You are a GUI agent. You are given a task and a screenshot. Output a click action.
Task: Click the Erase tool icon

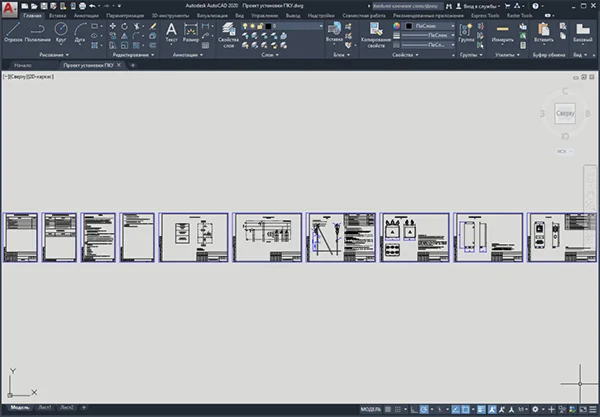[153, 26]
